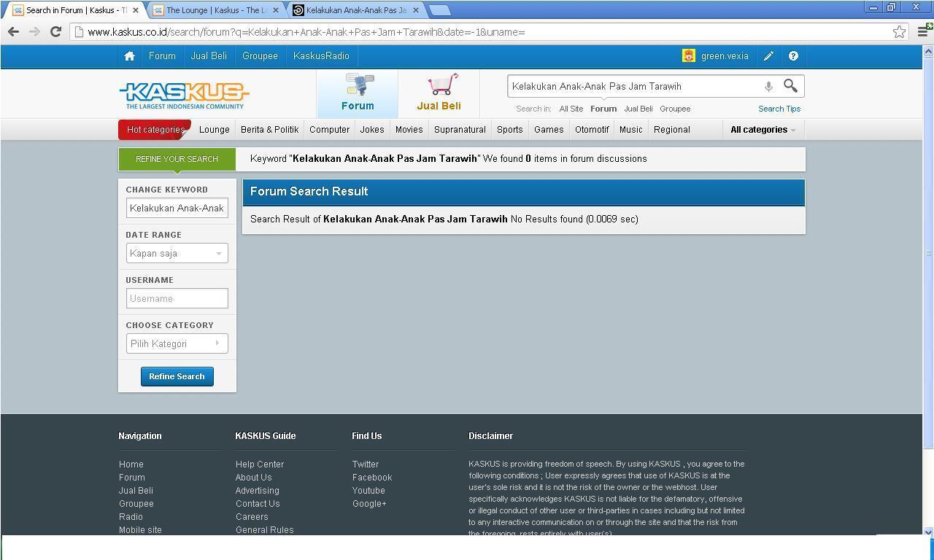Open Help Center footer link
934x560 pixels.
pyautogui.click(x=260, y=464)
